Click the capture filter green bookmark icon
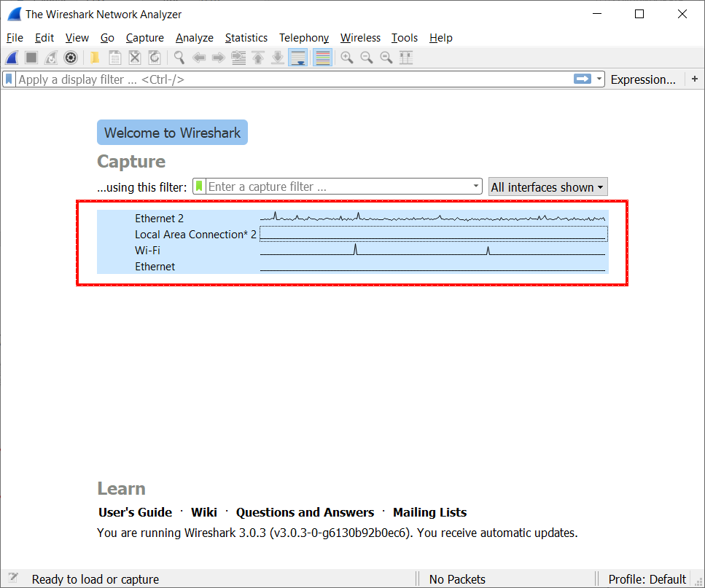 [x=199, y=186]
